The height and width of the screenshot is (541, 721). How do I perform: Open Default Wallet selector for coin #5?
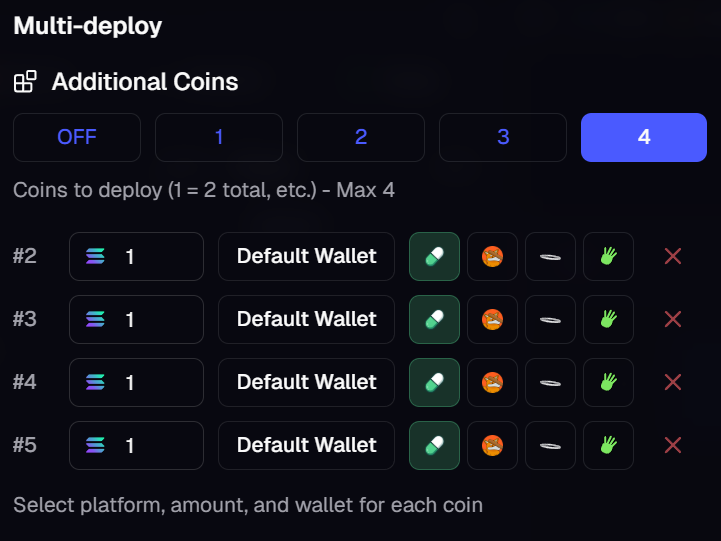point(306,446)
